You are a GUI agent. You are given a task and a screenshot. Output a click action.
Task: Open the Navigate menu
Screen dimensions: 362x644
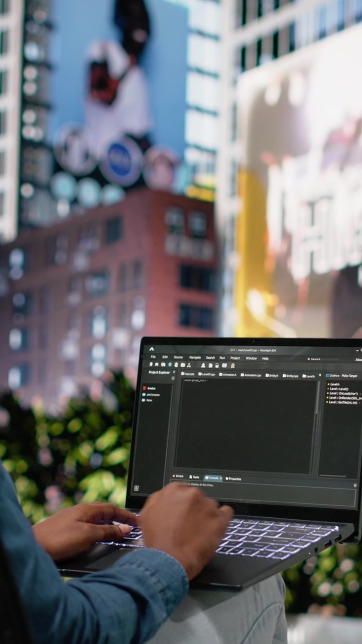click(195, 357)
